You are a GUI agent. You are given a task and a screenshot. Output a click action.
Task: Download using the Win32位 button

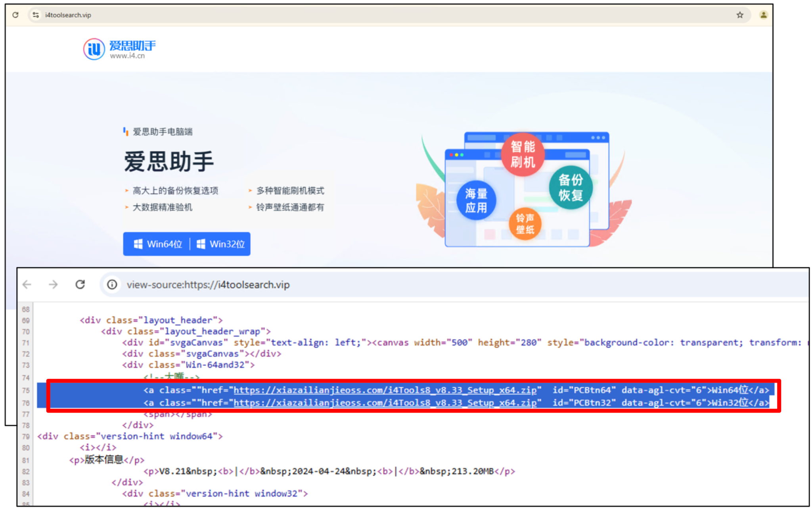[220, 244]
